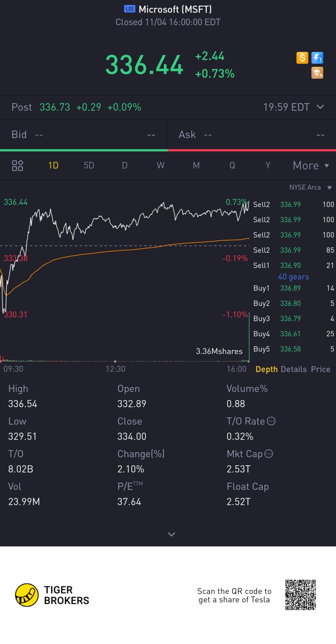Tap the Float Cap value 2.52T

pyautogui.click(x=239, y=502)
